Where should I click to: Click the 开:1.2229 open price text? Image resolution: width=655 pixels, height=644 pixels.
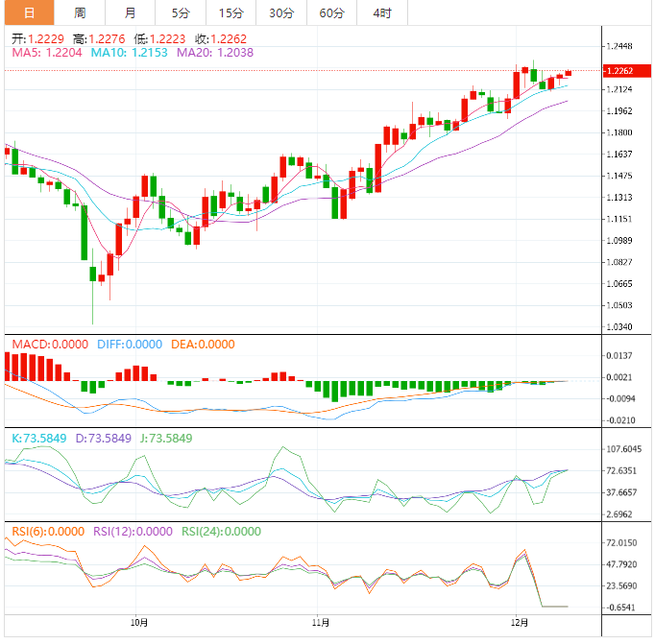pyautogui.click(x=37, y=39)
